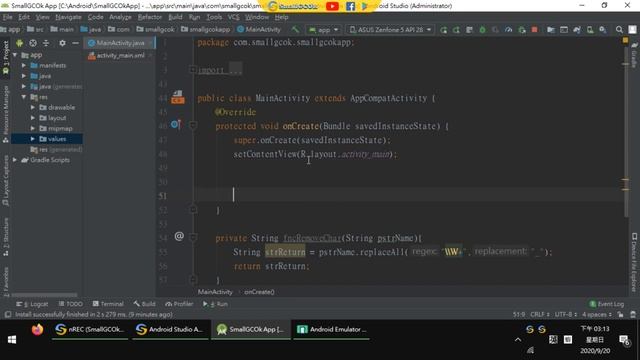Hide the Project panel with minus icon
This screenshot has width=640, height=360.
pyautogui.click(x=76, y=43)
